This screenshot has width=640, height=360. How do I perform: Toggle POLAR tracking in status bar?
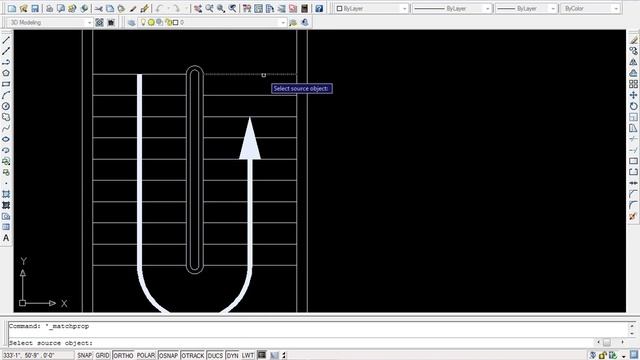coord(146,356)
